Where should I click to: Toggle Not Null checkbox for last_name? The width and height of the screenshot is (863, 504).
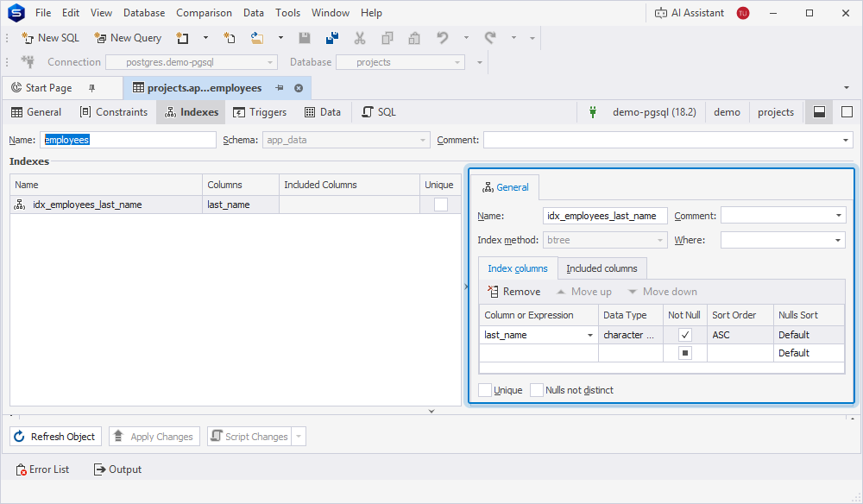pos(684,335)
